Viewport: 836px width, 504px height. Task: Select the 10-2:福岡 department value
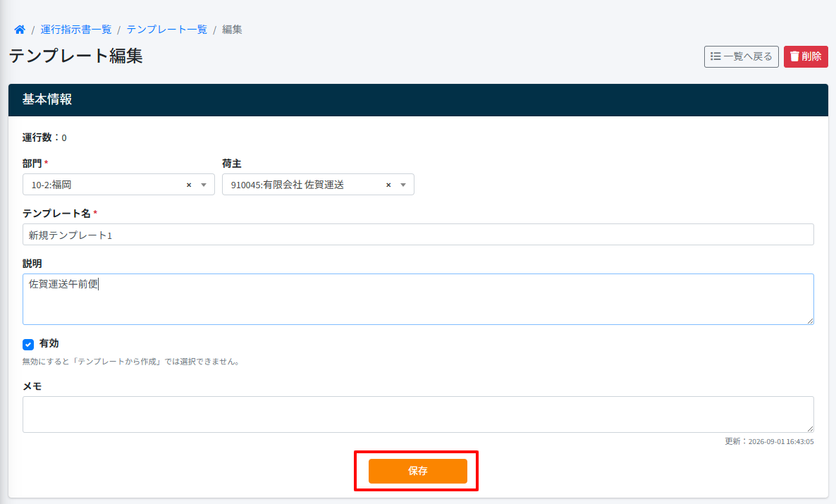pos(51,185)
